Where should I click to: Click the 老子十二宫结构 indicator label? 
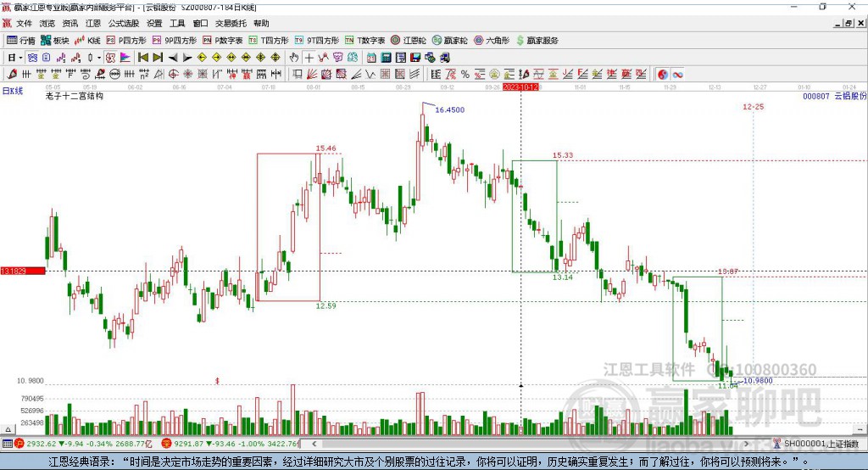pos(75,96)
